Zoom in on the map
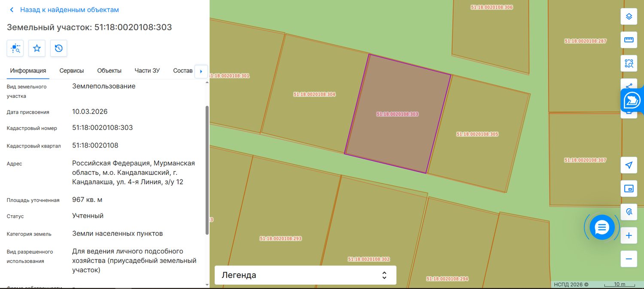This screenshot has width=644, height=289. [x=629, y=235]
